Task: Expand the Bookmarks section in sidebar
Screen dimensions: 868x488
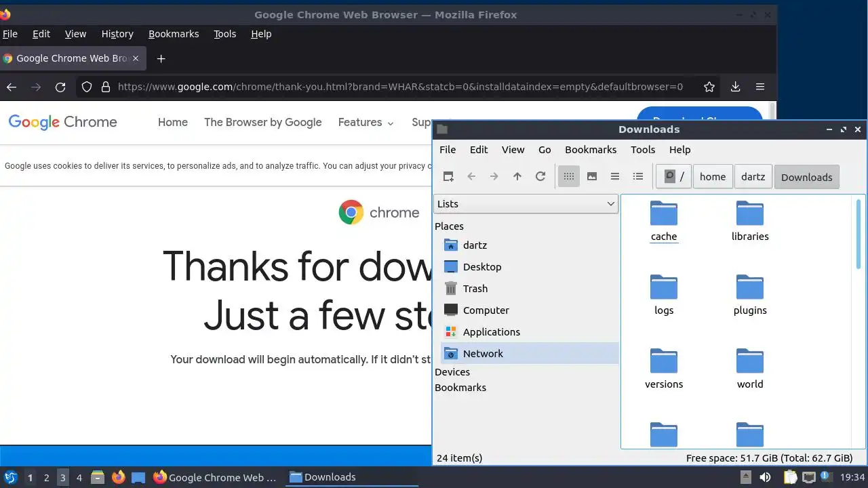Action: pyautogui.click(x=460, y=388)
